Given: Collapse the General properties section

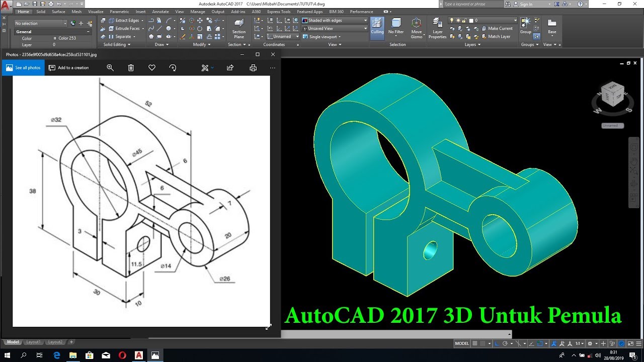Looking at the screenshot, I should pos(89,32).
